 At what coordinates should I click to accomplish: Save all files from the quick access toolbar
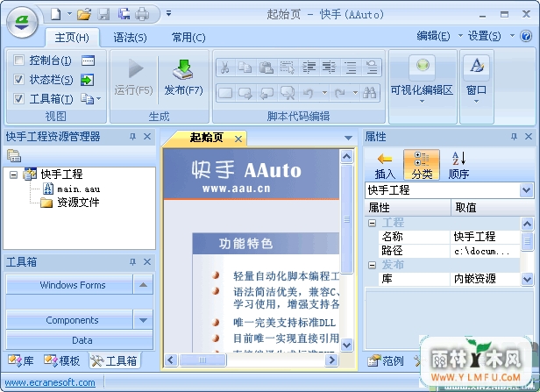point(124,14)
